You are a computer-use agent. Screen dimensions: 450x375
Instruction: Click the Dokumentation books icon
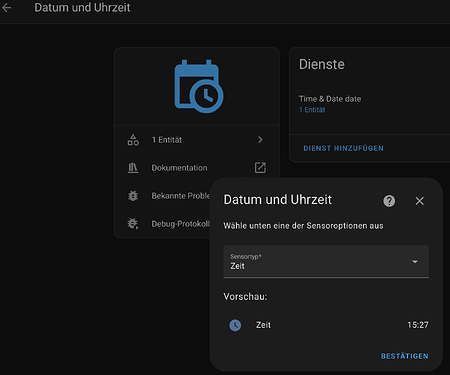coord(133,168)
